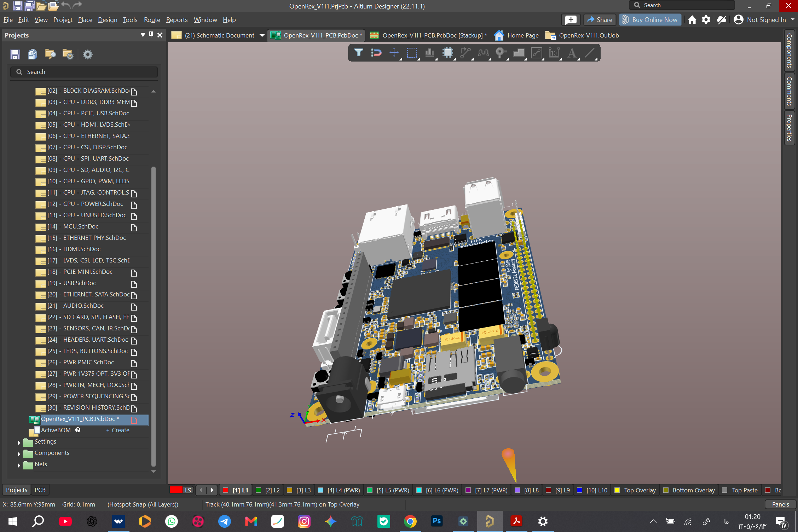
Task: Open the align objects tool
Action: pyautogui.click(x=430, y=53)
